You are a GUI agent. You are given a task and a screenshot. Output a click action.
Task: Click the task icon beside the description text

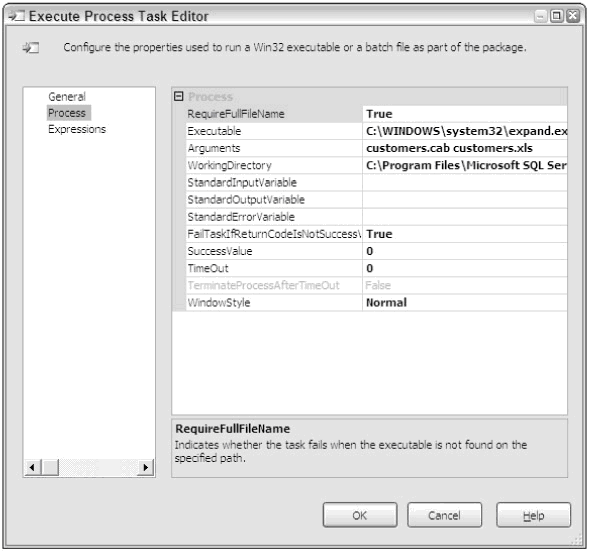(31, 48)
